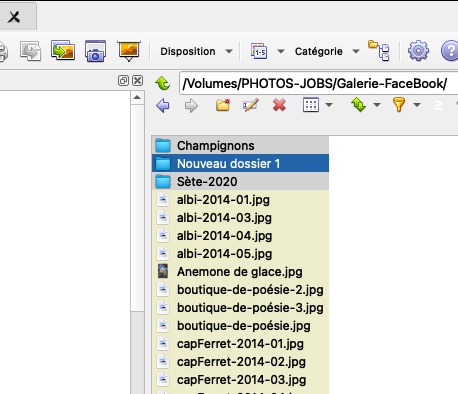Viewport: 458px width, 394px height.
Task: Toggle the folder tree view icon
Action: pos(379,51)
